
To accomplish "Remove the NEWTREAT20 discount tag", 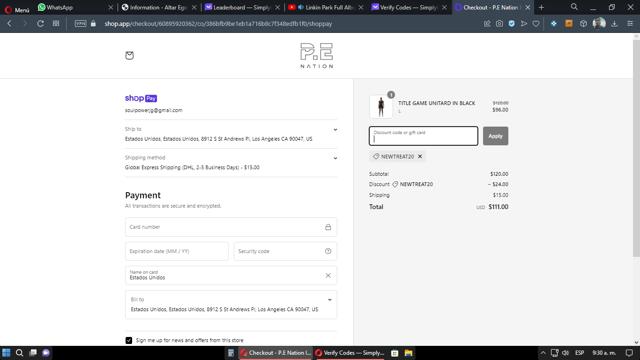I will click(420, 156).
